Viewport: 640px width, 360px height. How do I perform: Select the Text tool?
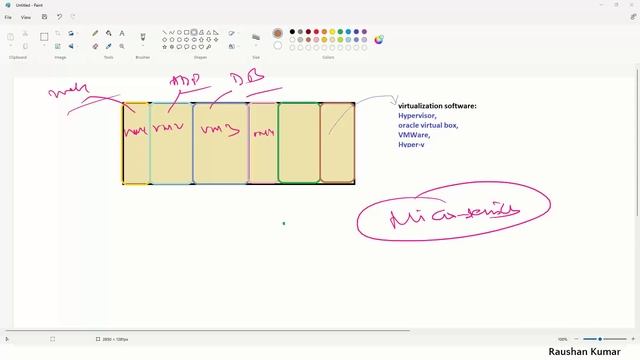click(x=122, y=33)
